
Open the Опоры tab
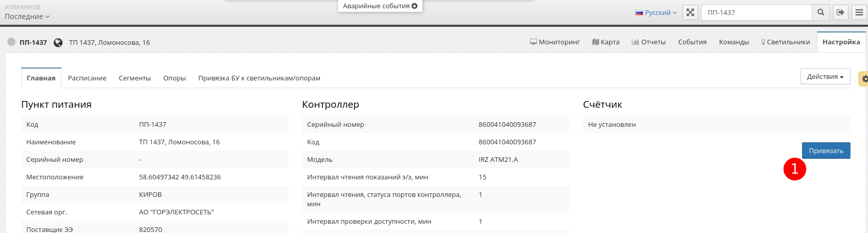click(174, 78)
